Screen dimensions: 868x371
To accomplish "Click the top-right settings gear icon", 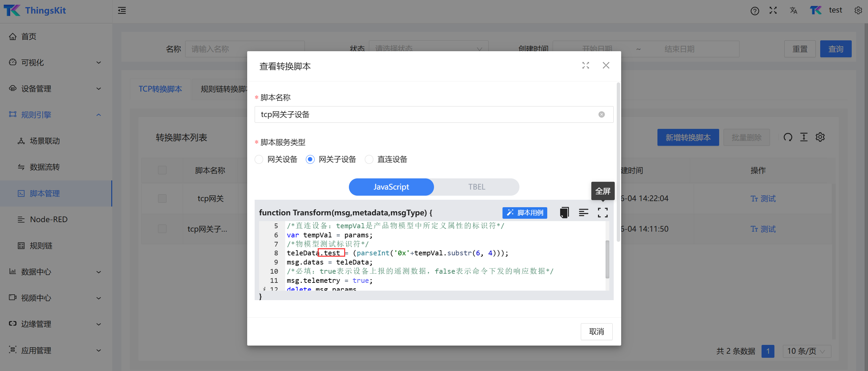I will [858, 11].
